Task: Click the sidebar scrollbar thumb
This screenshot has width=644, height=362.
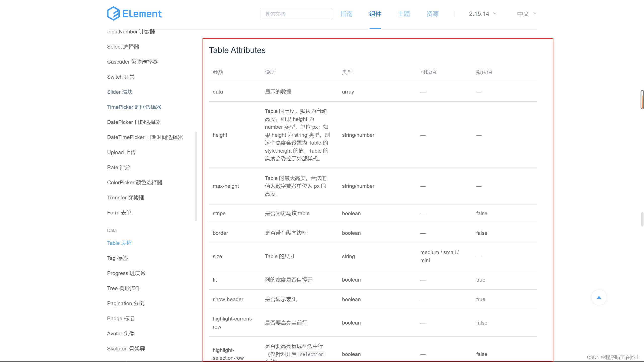Action: [196, 176]
